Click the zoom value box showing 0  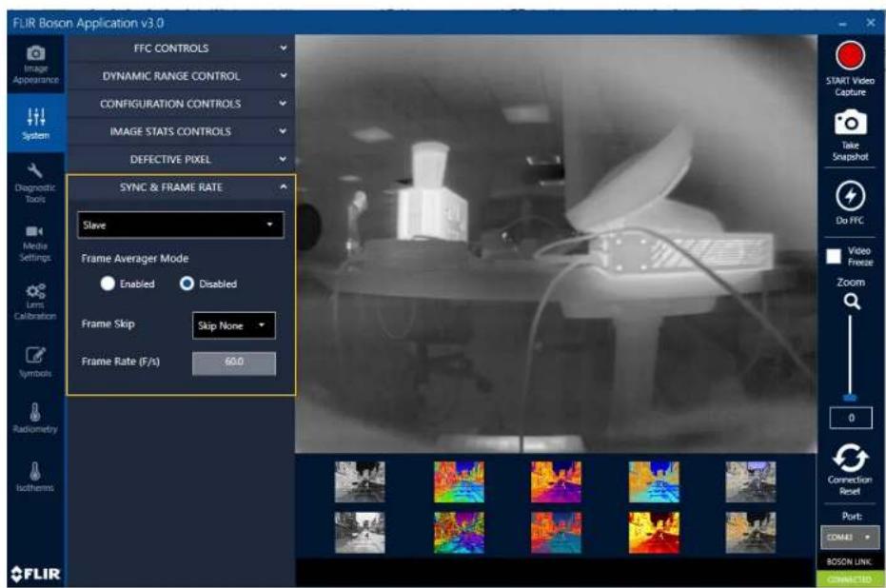point(851,418)
